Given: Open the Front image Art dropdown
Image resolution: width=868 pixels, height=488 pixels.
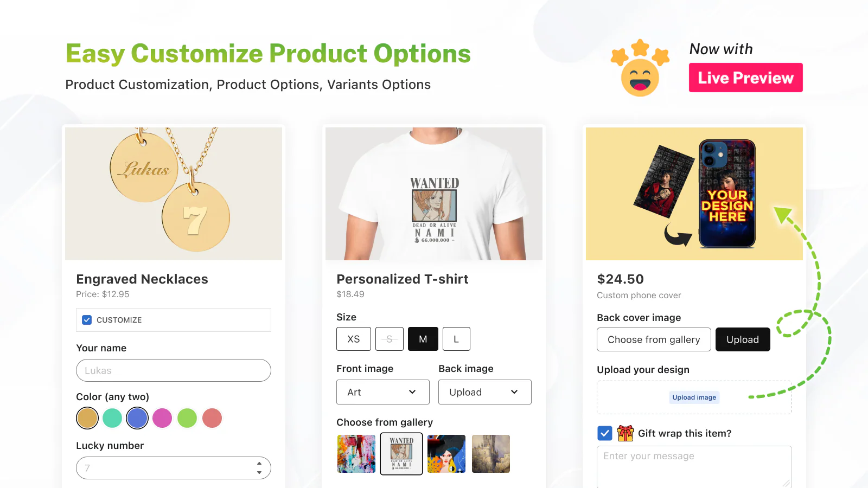Looking at the screenshot, I should (382, 392).
